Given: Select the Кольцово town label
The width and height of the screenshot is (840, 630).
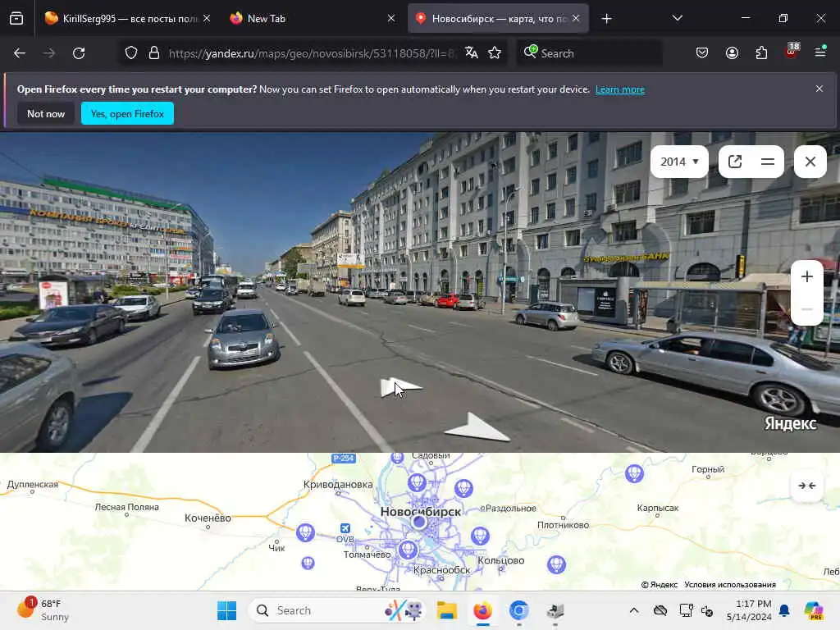Looking at the screenshot, I should click(x=501, y=560).
